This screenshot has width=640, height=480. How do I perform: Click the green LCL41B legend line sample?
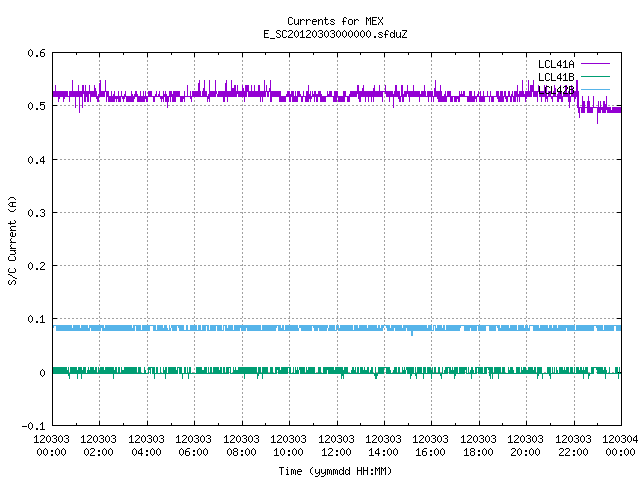point(595,76)
